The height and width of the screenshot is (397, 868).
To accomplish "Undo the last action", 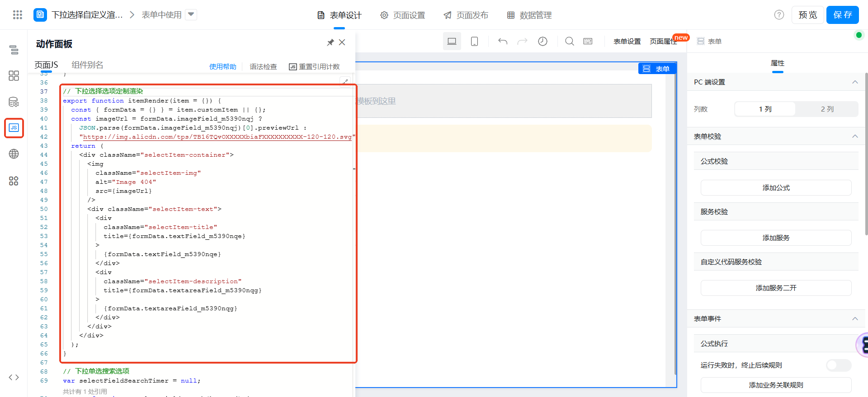I will point(503,41).
